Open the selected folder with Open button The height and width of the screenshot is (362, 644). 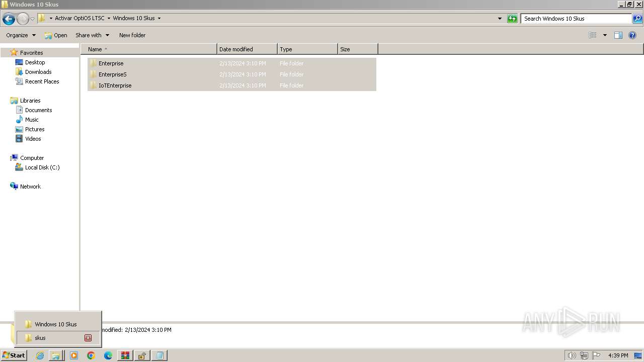56,35
